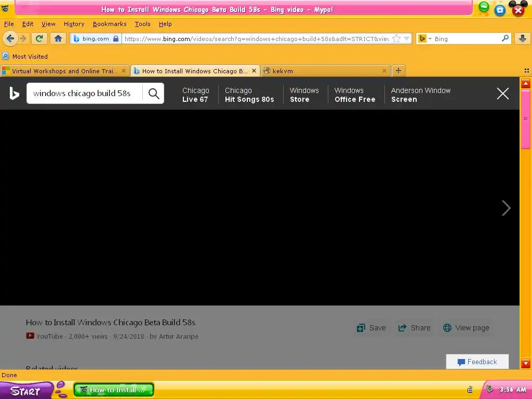Open Windows Store suggestion

(304, 95)
